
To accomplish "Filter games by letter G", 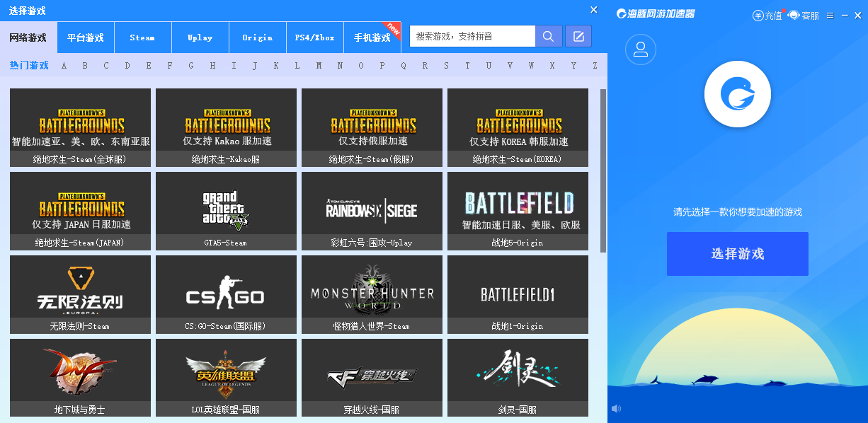I will 191,66.
